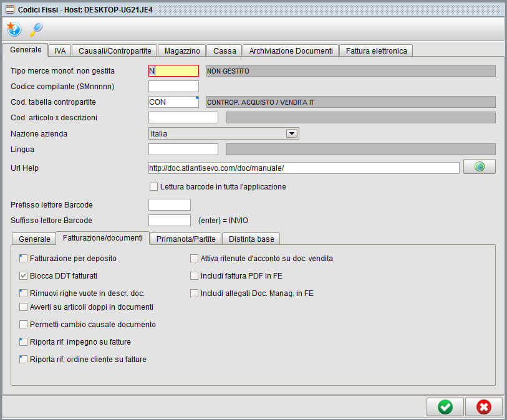Enable Permetti cambio causale documento
The width and height of the screenshot is (507, 420).
(23, 324)
